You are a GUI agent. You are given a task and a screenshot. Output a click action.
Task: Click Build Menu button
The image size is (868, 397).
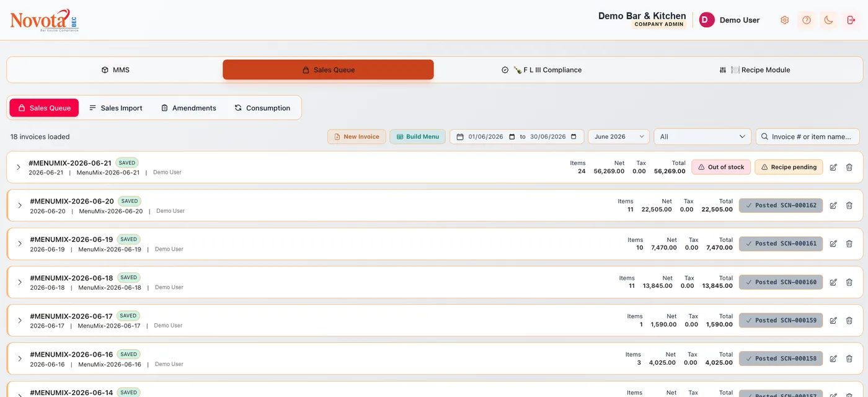click(x=417, y=136)
